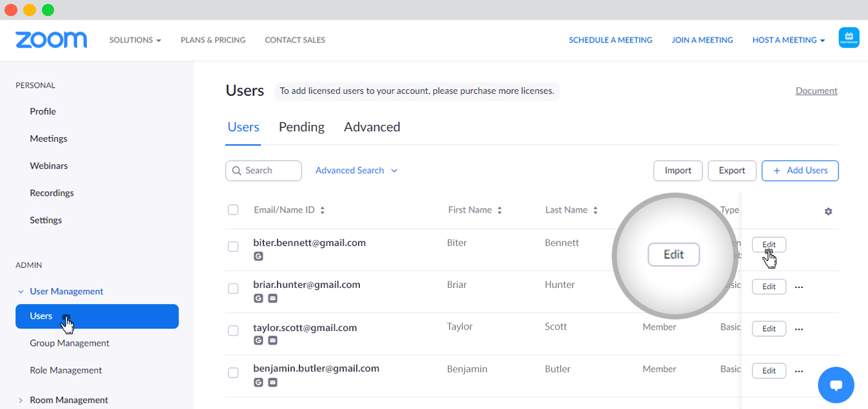Click Google icon under benjamin.butler@gmail.com
Screen dimensions: 868x409
point(258,382)
